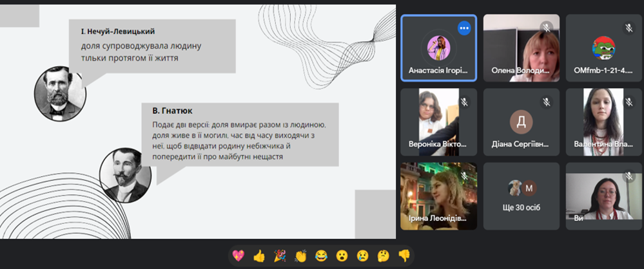Click Нечуй-Левицький portrait on the slide
This screenshot has width=644, height=269.
pos(60,93)
